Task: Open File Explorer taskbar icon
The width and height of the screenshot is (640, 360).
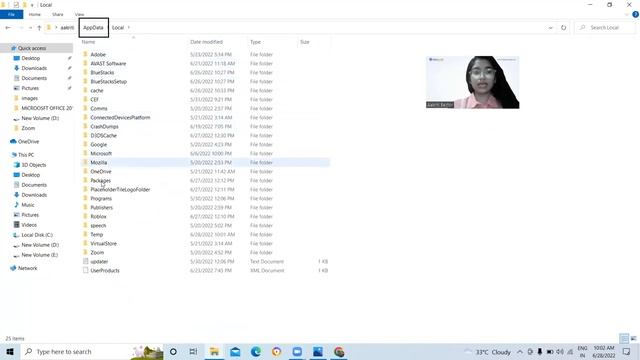Action: pyautogui.click(x=214, y=351)
